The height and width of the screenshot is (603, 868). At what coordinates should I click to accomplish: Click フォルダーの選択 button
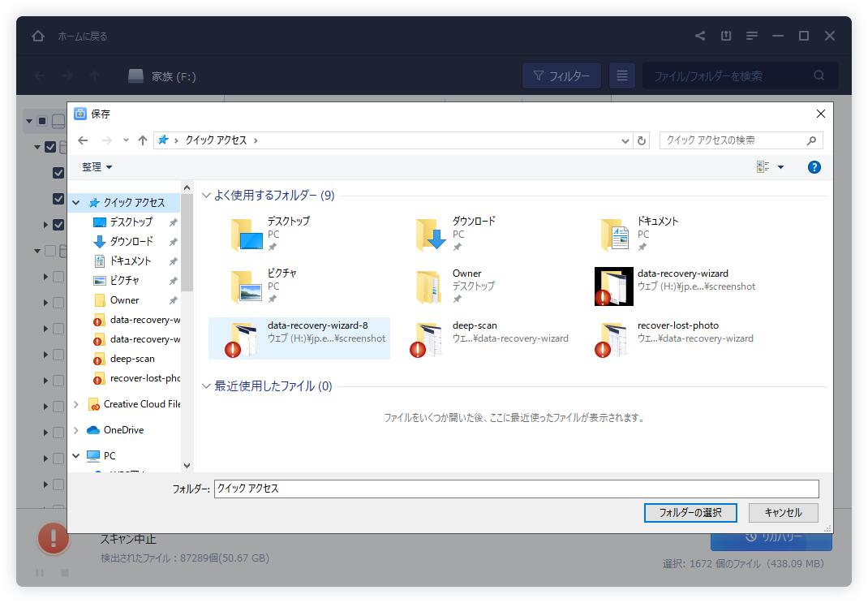(690, 513)
